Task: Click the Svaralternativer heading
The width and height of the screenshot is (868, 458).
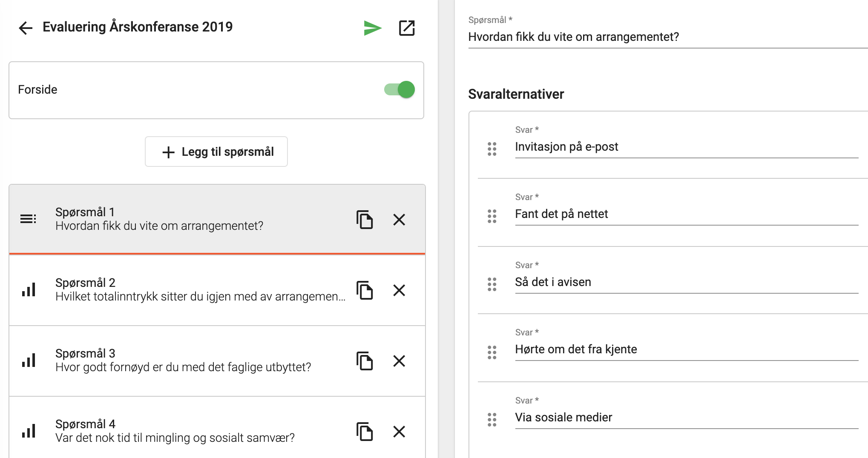Action: (x=516, y=94)
